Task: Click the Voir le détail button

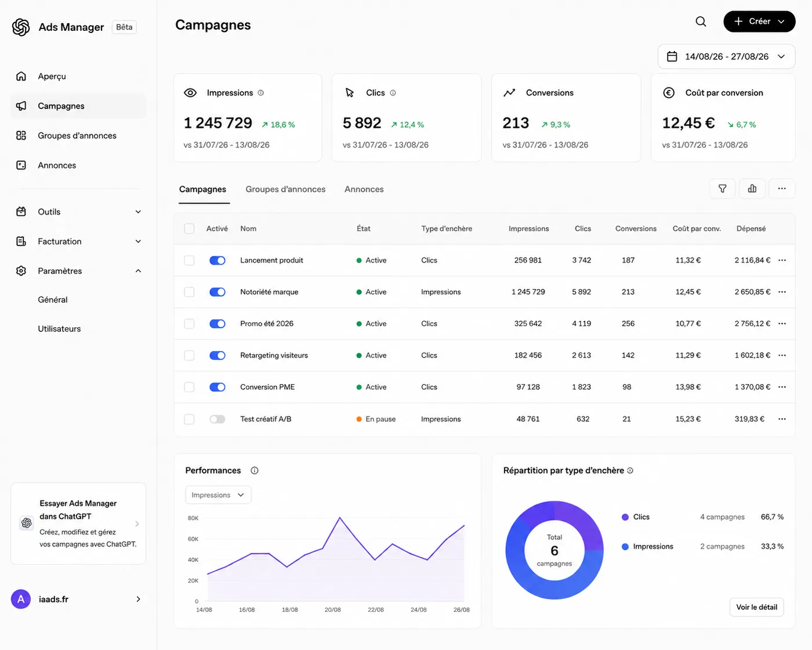Action: 757,607
